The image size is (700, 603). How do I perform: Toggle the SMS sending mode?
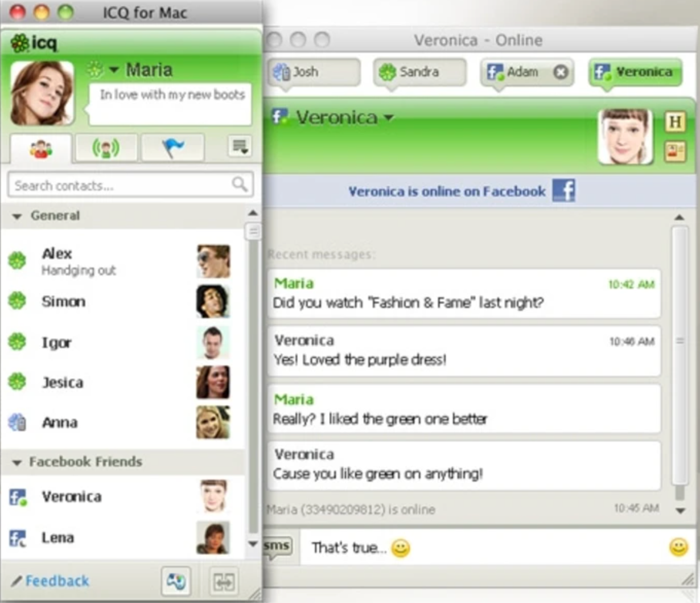click(x=276, y=547)
